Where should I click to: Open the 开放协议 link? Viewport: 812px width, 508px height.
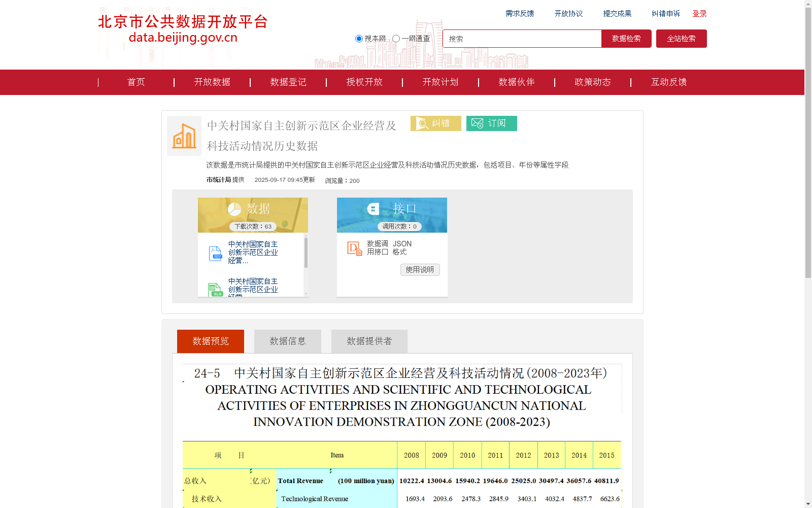point(568,14)
